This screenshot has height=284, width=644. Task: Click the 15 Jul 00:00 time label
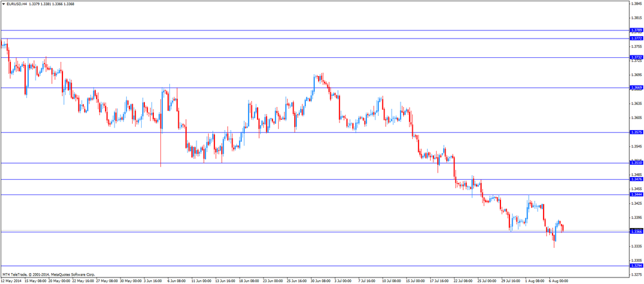pos(417,281)
